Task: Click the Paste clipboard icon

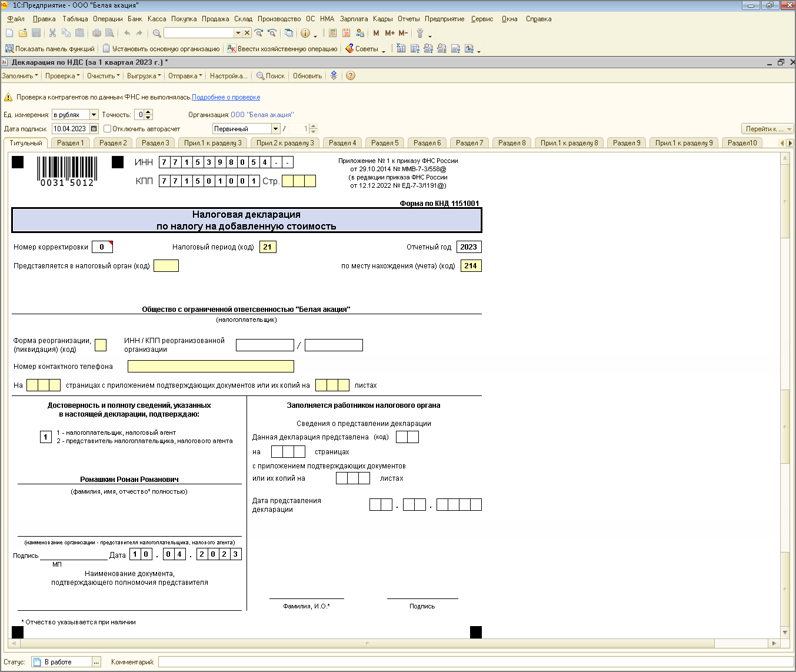Action: click(79, 33)
